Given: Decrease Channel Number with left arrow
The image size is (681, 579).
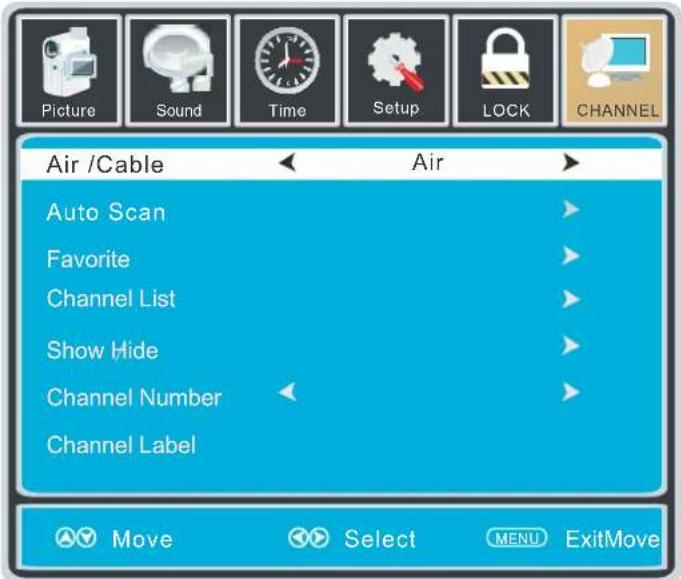Looking at the screenshot, I should pos(288,392).
